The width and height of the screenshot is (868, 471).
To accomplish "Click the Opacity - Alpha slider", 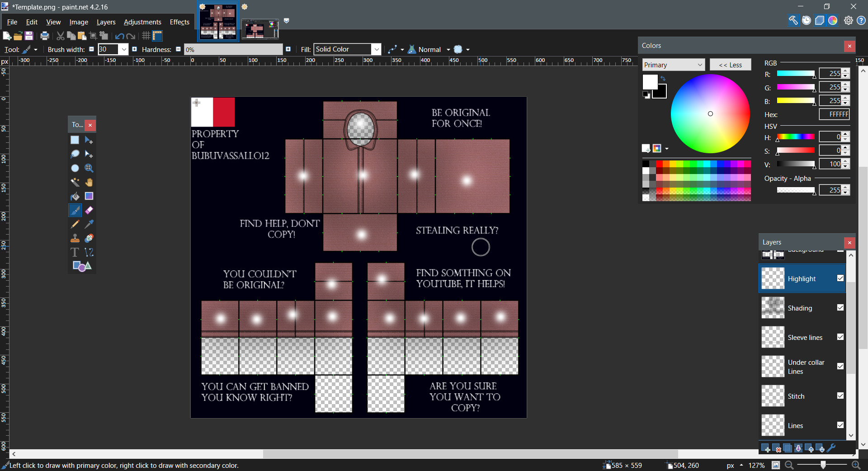I will click(796, 190).
